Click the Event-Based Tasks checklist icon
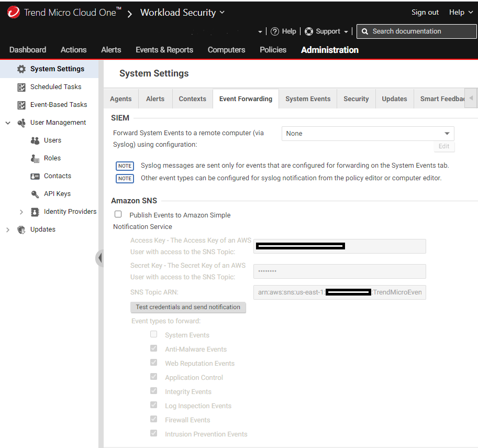Viewport: 478px width, 448px height. coord(21,105)
